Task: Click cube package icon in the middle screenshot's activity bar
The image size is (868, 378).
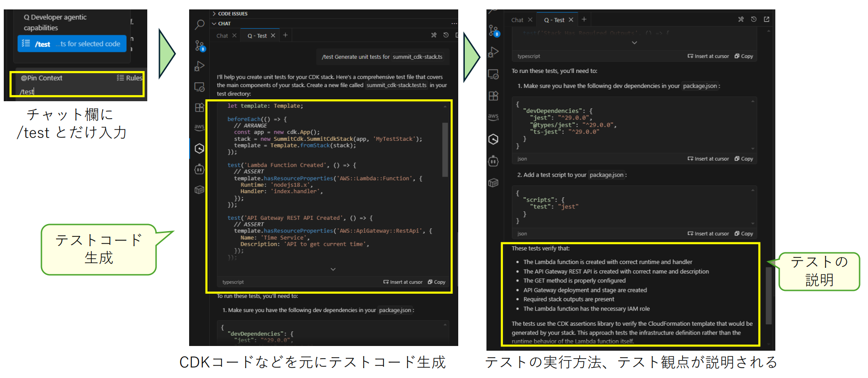Action: click(x=199, y=190)
